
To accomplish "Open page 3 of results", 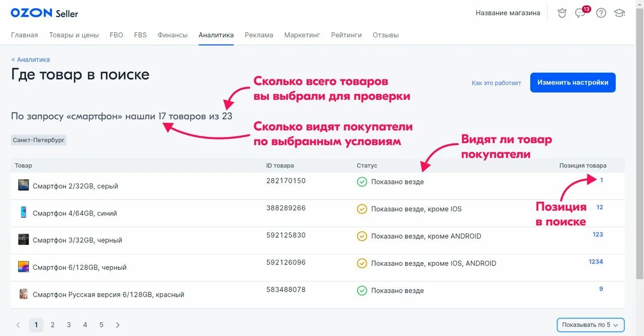I will [x=68, y=324].
